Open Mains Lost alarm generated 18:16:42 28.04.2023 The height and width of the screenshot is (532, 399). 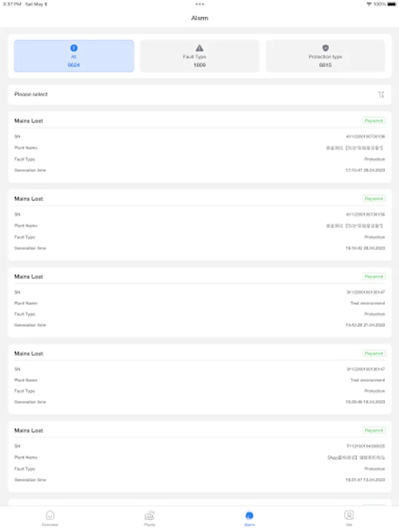tap(199, 225)
